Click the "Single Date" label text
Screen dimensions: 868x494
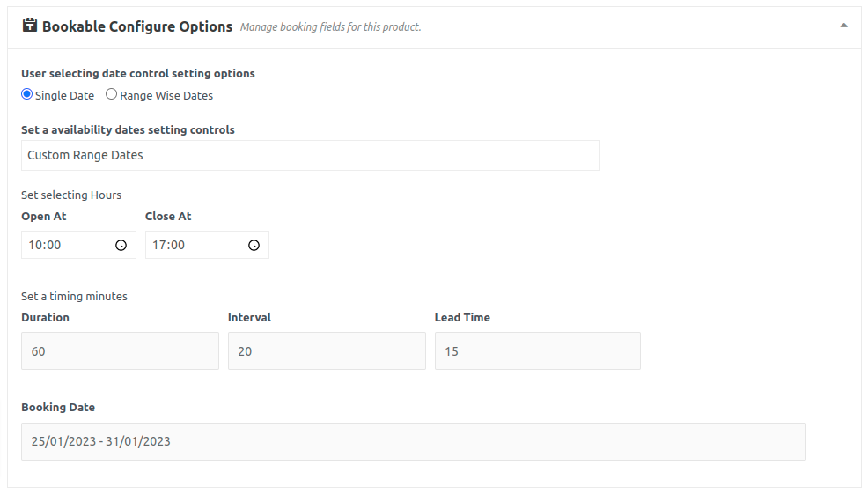64,96
